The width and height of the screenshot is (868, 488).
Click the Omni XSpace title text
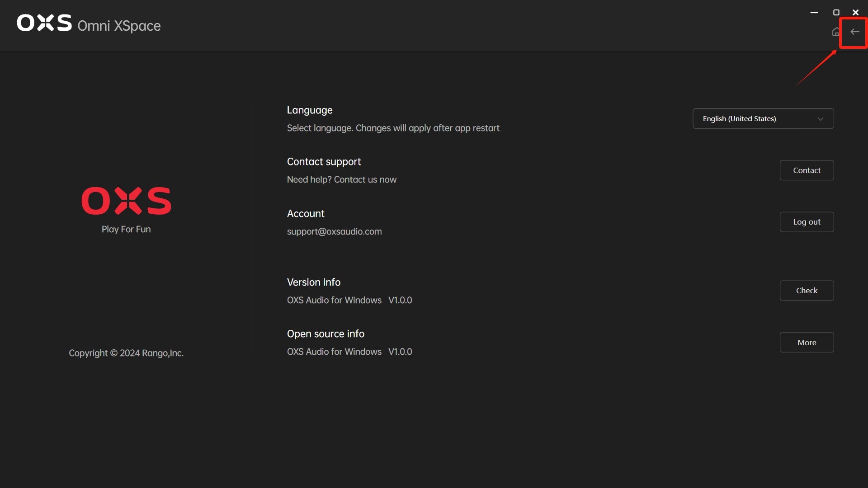coord(119,26)
